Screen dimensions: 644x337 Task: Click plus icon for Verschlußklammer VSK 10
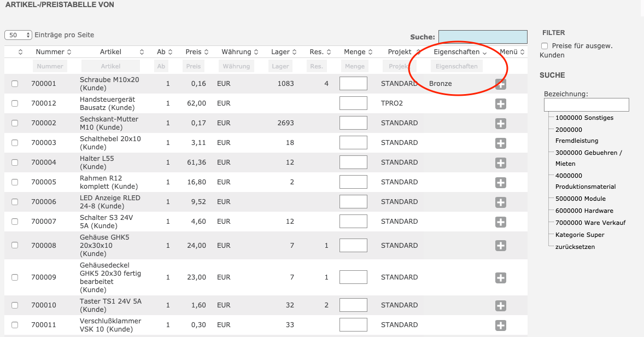[x=500, y=326]
